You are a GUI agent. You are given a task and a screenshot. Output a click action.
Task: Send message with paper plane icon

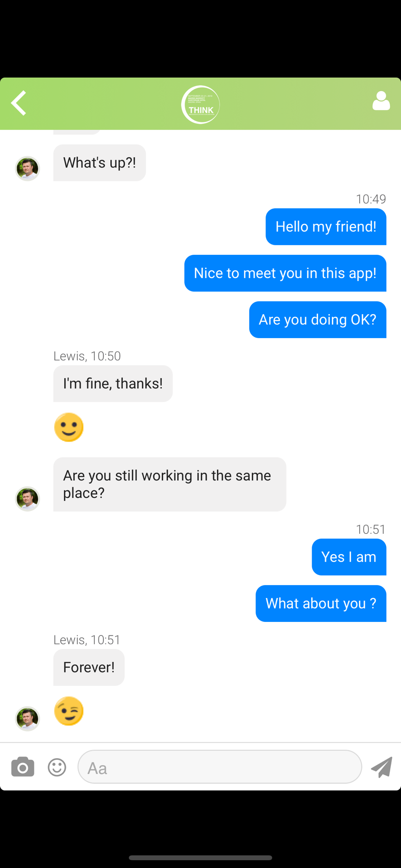(381, 767)
